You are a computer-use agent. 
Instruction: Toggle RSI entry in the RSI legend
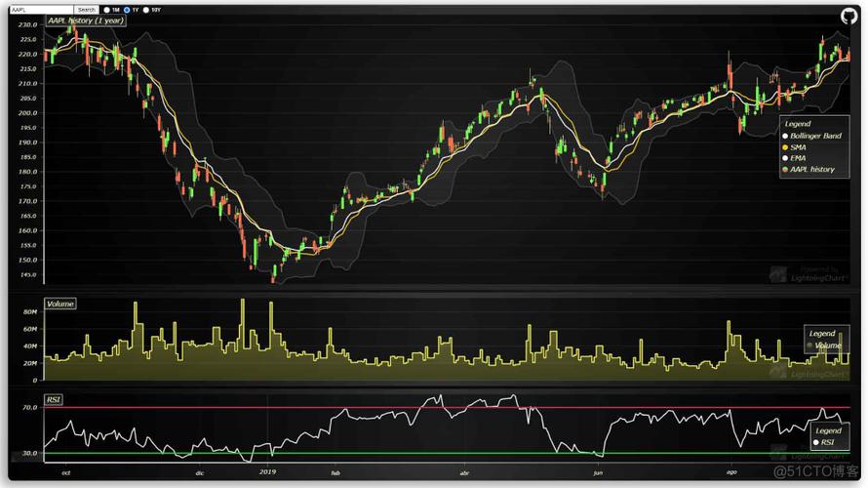coord(824,442)
